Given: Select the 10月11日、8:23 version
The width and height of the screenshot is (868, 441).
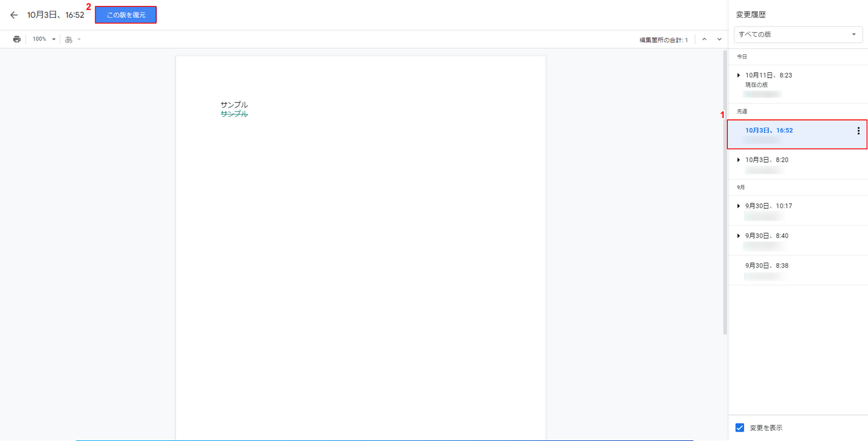Looking at the screenshot, I should (x=798, y=84).
